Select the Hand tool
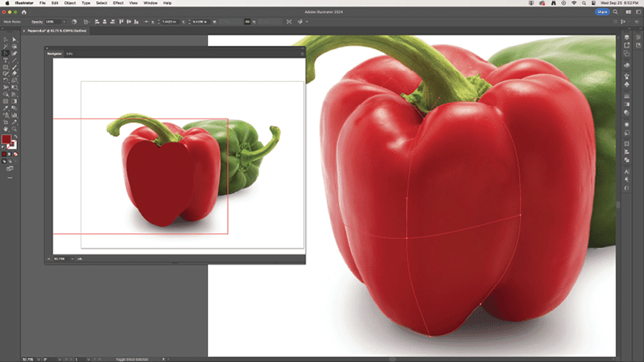Viewport: 644px width, 362px height. [6, 130]
